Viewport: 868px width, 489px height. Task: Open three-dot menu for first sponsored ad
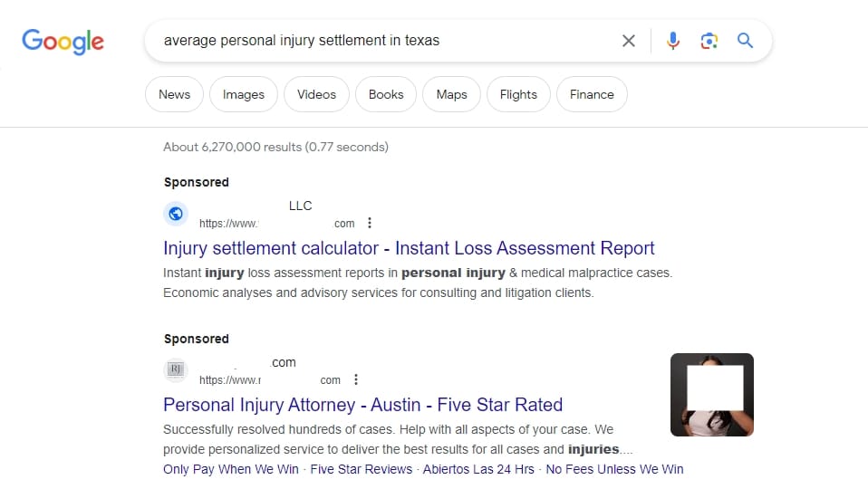pyautogui.click(x=370, y=223)
